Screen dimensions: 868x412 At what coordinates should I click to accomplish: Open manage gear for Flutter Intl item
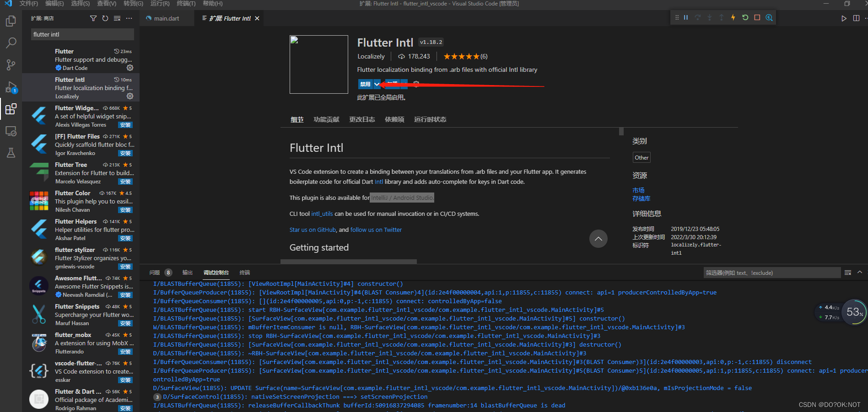tap(130, 96)
